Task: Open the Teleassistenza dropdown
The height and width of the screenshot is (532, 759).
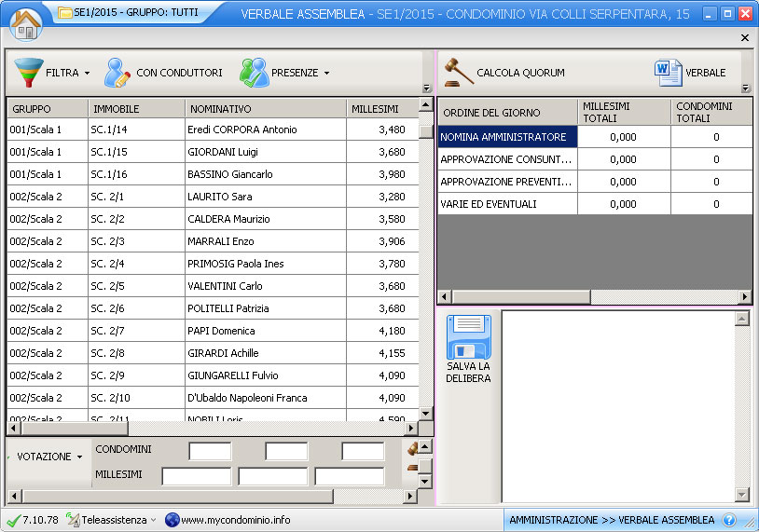Action: pyautogui.click(x=112, y=520)
